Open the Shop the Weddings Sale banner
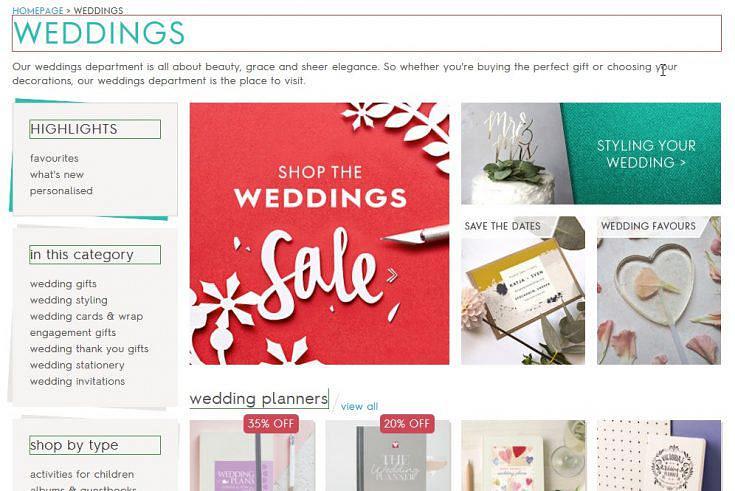This screenshot has width=735, height=491. (319, 234)
